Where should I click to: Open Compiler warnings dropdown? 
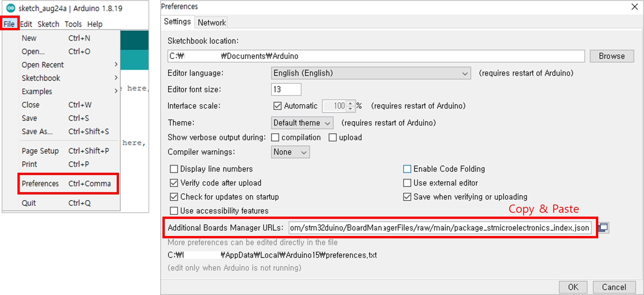[x=290, y=152]
